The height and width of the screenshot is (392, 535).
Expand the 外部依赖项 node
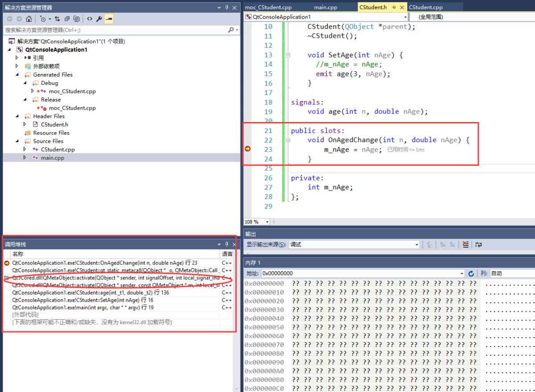(x=17, y=66)
